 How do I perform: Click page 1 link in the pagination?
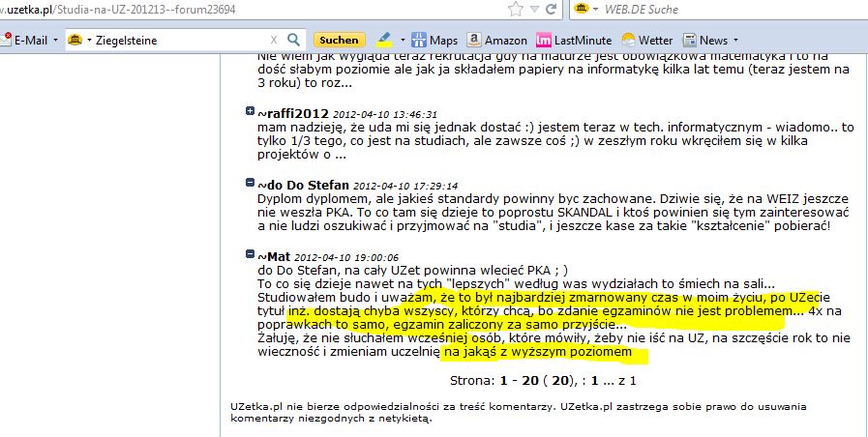pos(594,380)
